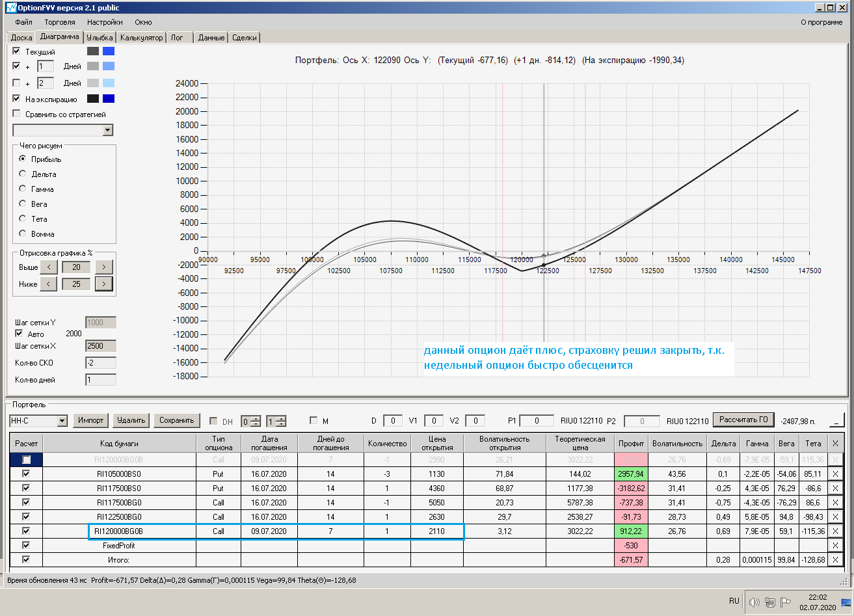
Task: Open the network icon in the system tray
Action: pyautogui.click(x=770, y=602)
